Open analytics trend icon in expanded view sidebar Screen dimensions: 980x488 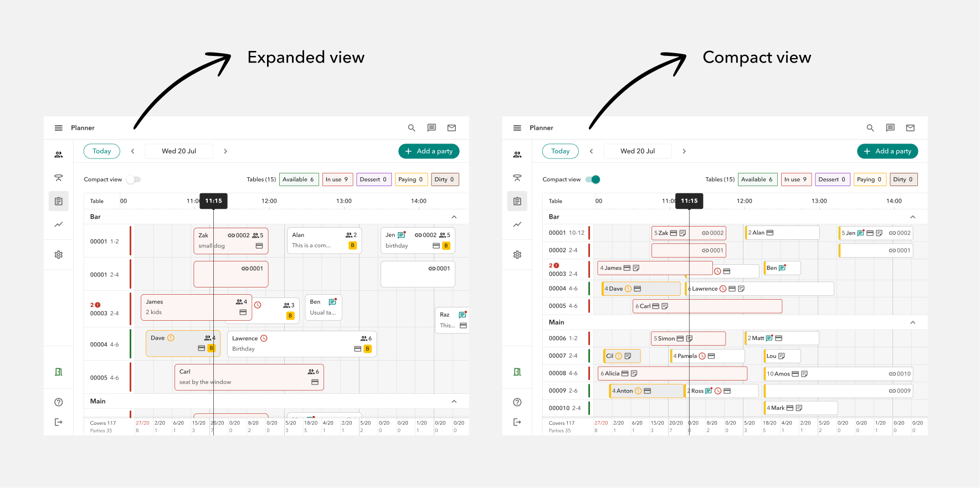(58, 224)
